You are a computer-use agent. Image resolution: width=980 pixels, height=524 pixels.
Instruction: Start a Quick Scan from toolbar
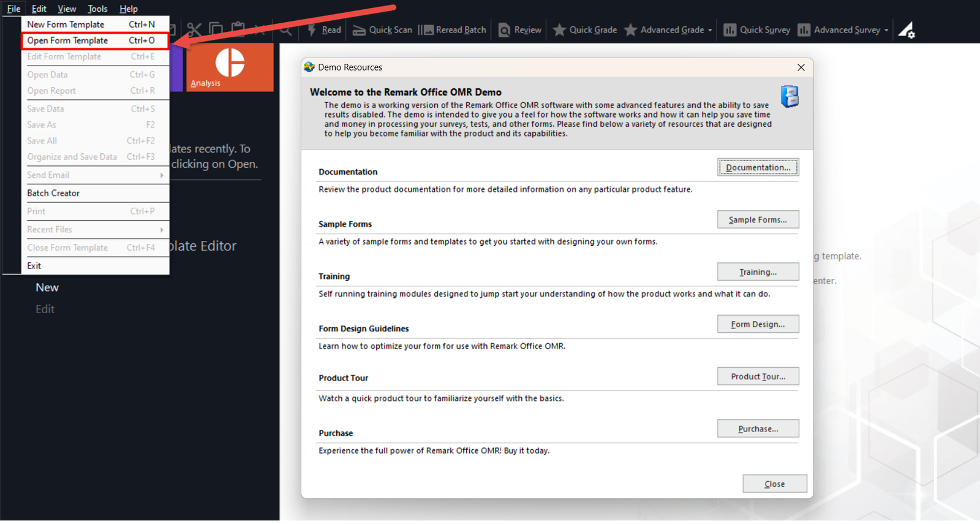coord(382,30)
